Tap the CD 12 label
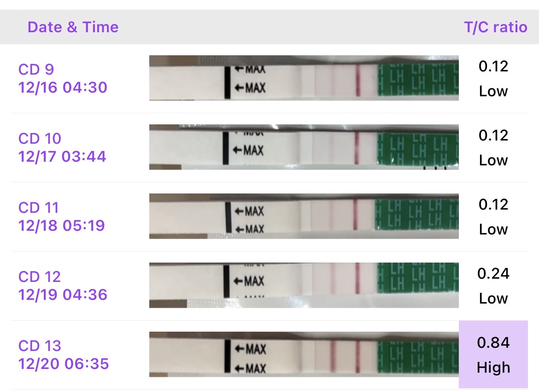Screen dimensions: 539x392 (x=40, y=277)
